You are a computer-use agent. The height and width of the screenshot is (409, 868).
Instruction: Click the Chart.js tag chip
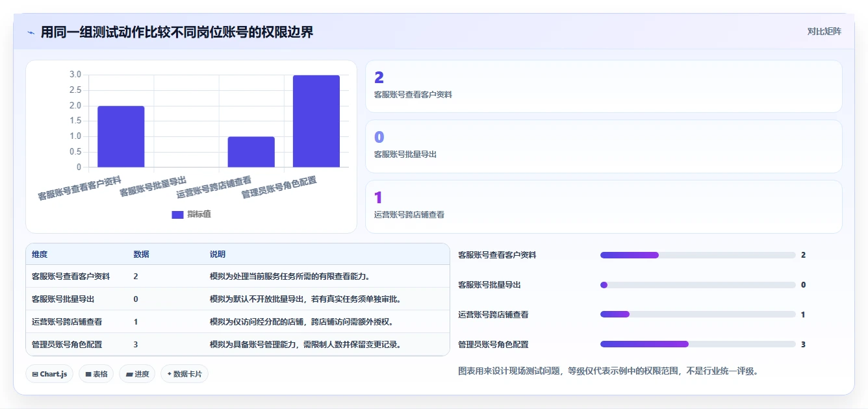click(x=50, y=374)
